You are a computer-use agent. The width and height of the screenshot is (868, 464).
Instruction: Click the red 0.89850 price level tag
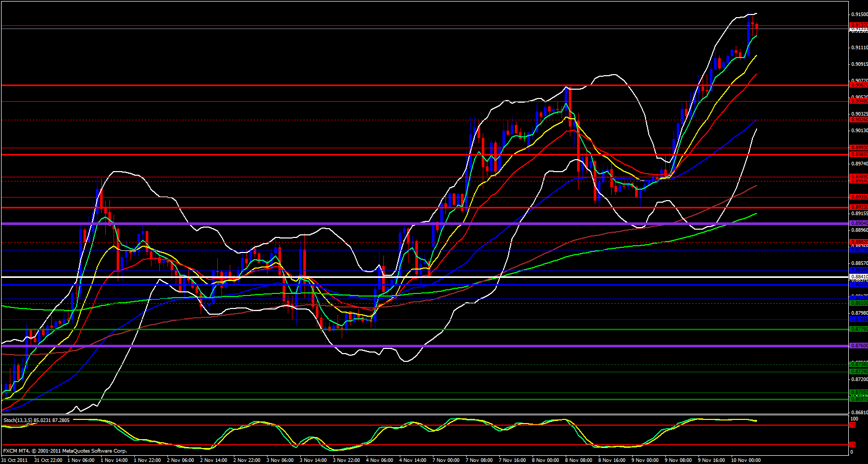point(859,154)
